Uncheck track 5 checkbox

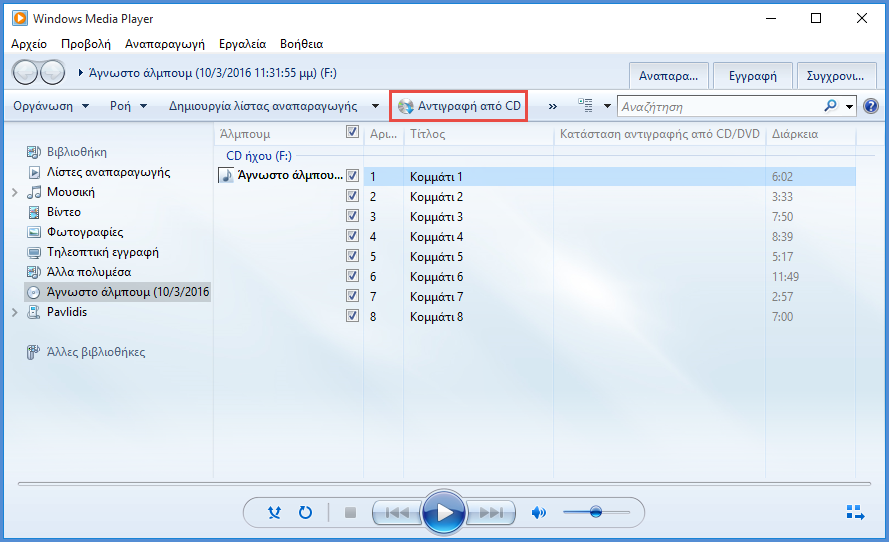coord(352,256)
